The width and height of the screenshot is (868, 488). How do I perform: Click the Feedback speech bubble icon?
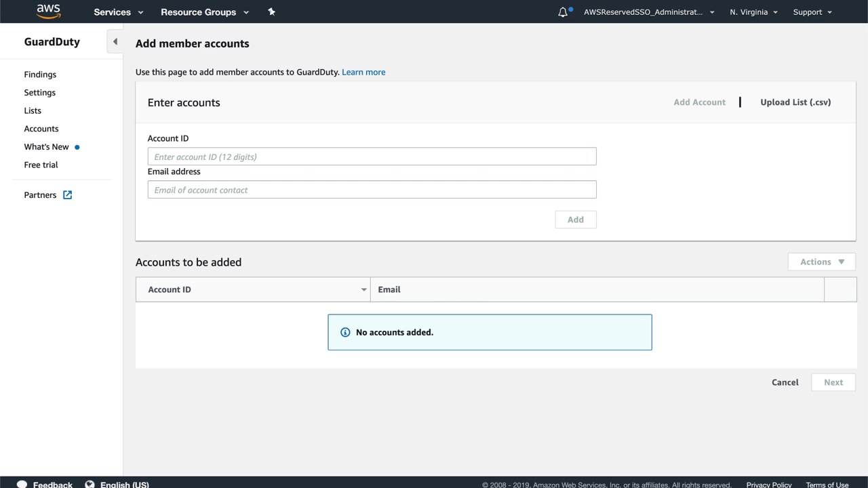[x=22, y=485]
